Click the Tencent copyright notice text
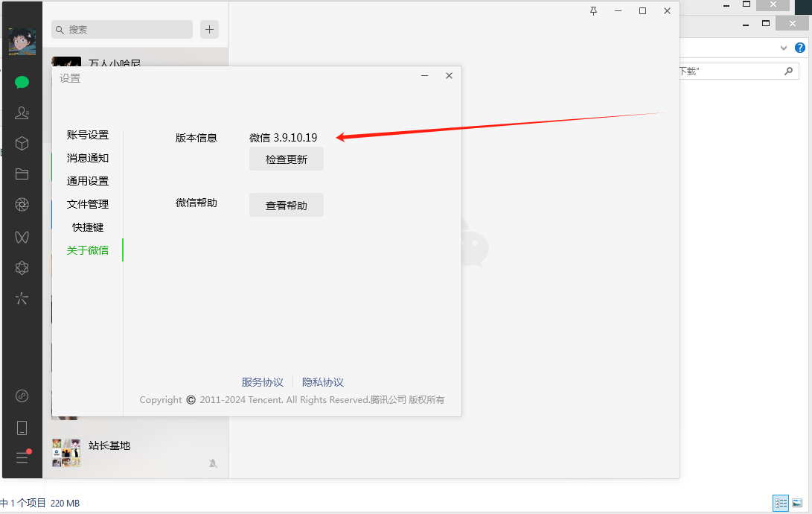This screenshot has height=514, width=812. pos(292,400)
